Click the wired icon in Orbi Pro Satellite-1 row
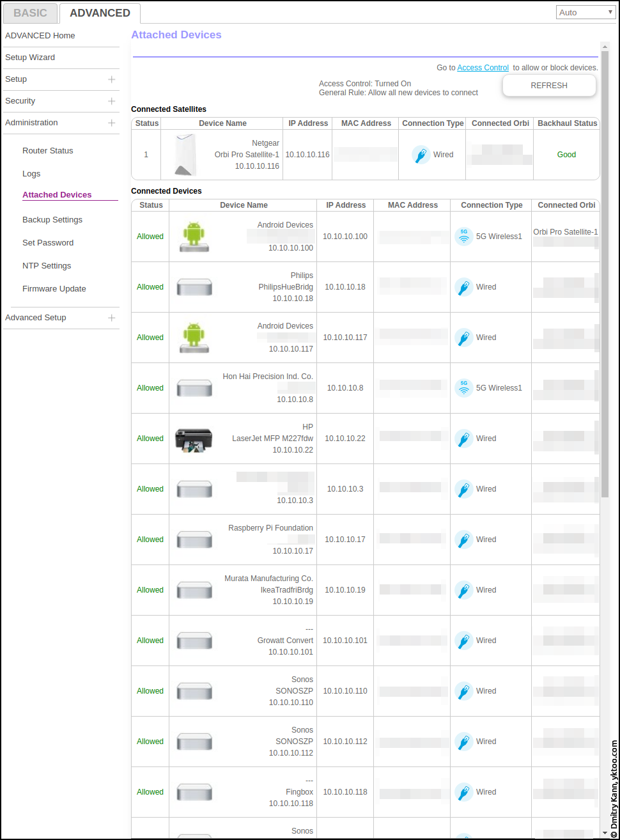Image resolution: width=620 pixels, height=840 pixels. tap(420, 155)
